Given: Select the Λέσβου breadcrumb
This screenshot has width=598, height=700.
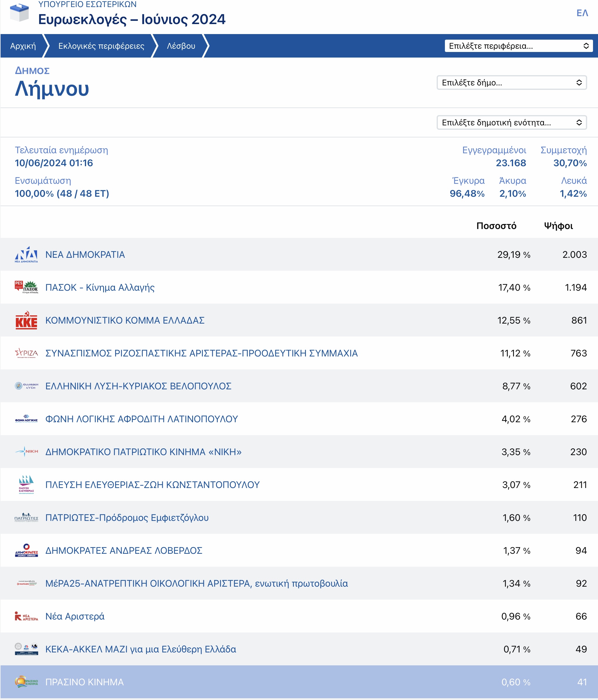Looking at the screenshot, I should [x=181, y=46].
